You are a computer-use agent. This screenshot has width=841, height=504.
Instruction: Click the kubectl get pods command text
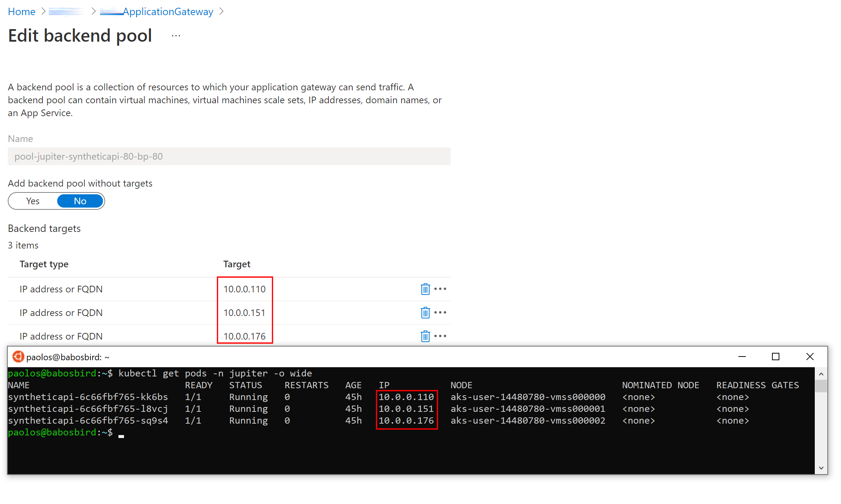[215, 373]
